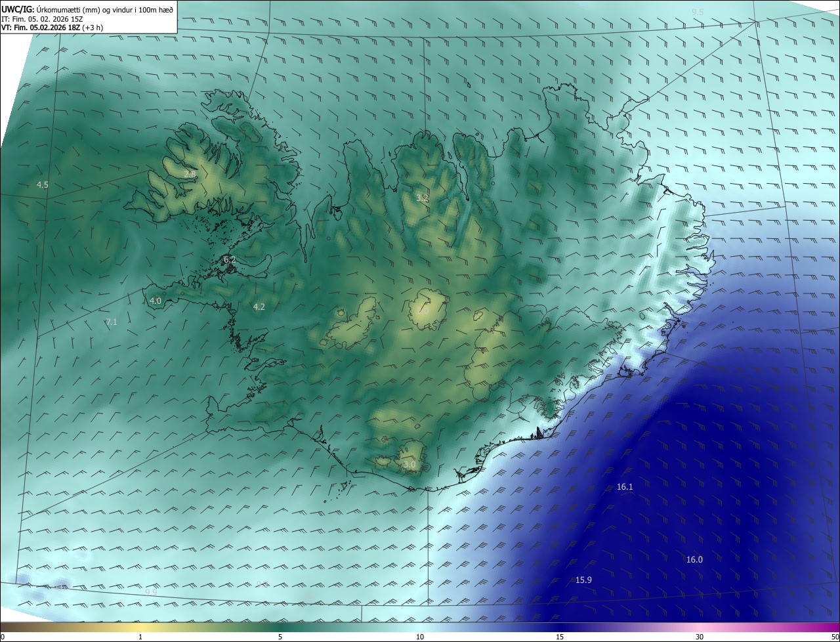The image size is (840, 642).
Task: Click the 16.0 value on the map
Action: (694, 560)
